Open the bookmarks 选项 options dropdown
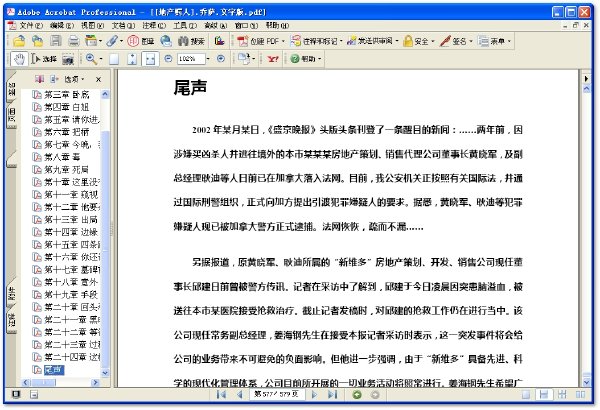Viewport: 600px width, 410px height. [x=74, y=79]
